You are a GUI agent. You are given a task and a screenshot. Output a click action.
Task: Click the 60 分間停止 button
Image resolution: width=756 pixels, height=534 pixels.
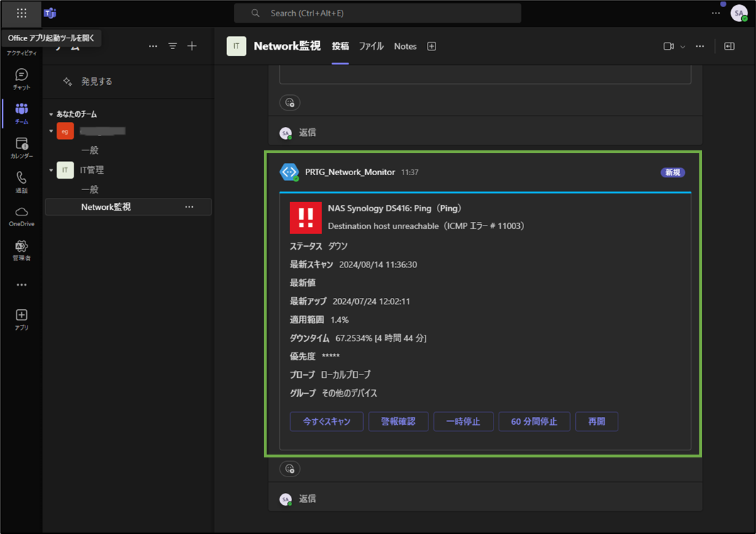pyautogui.click(x=534, y=421)
